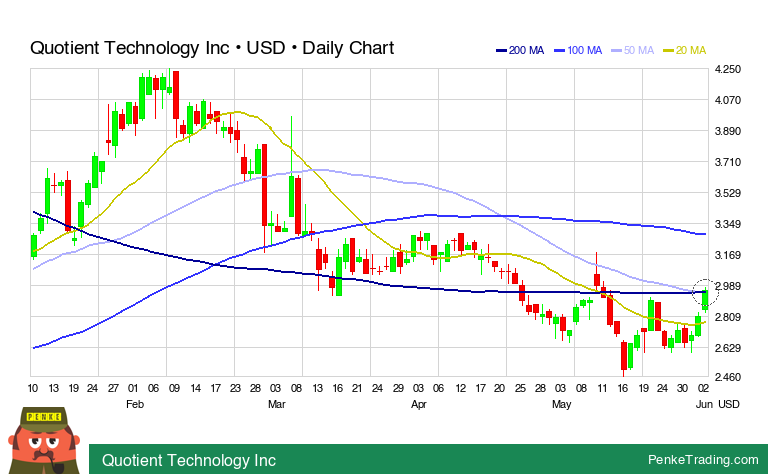Click the date label 09 on the time axis
Image resolution: width=768 pixels, height=474 pixels.
174,388
